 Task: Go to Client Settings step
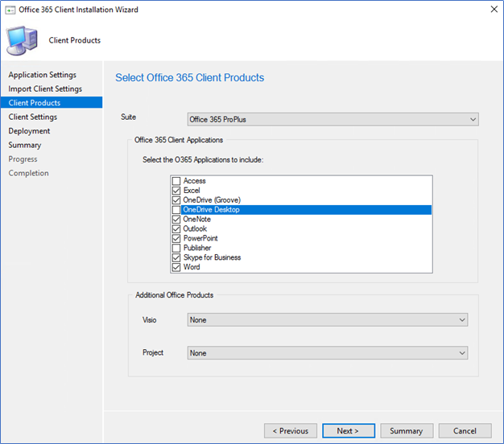tap(33, 117)
